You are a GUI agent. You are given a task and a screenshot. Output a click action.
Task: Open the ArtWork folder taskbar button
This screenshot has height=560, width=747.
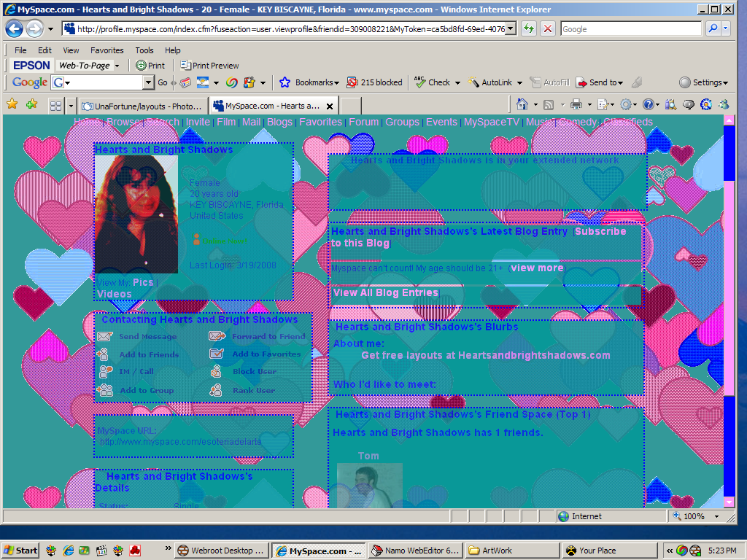(511, 551)
